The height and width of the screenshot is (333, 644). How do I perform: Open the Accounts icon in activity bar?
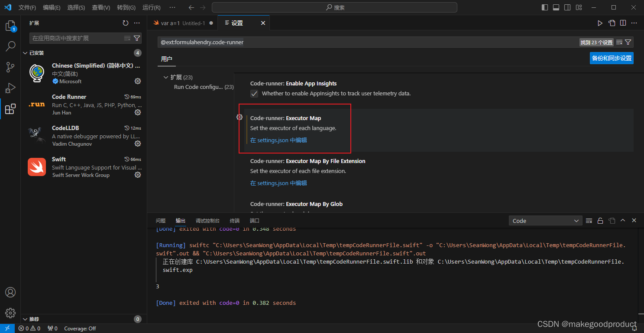point(10,292)
